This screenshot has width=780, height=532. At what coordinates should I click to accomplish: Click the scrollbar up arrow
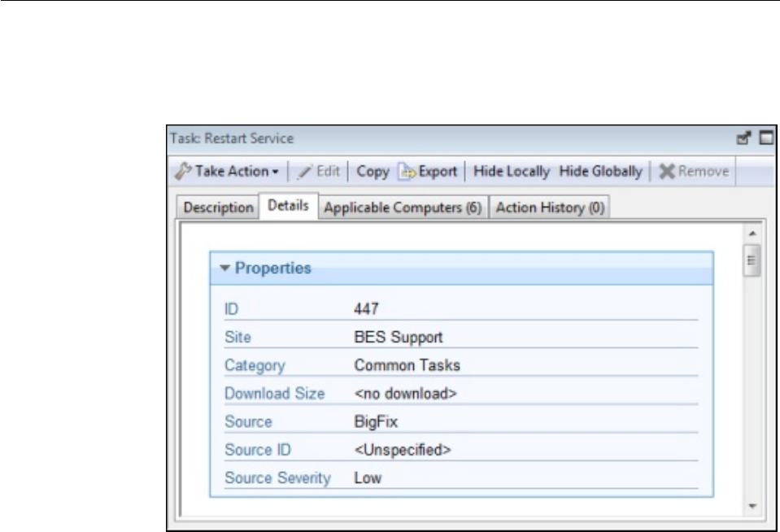coord(752,233)
